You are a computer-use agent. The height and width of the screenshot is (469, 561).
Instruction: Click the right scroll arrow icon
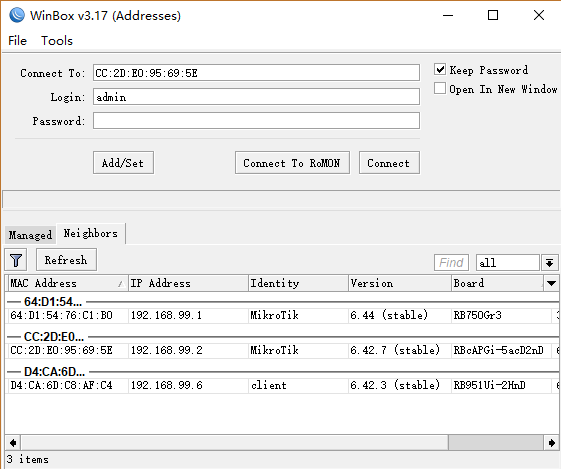click(x=551, y=443)
